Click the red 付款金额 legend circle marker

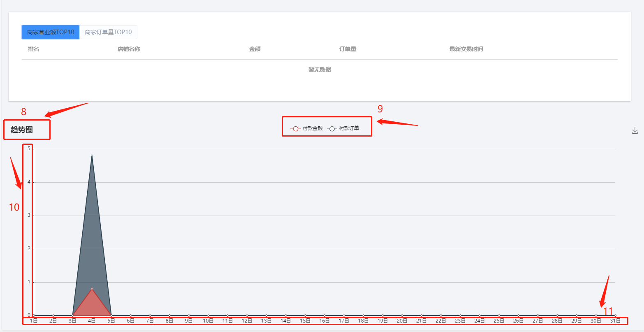click(x=295, y=129)
